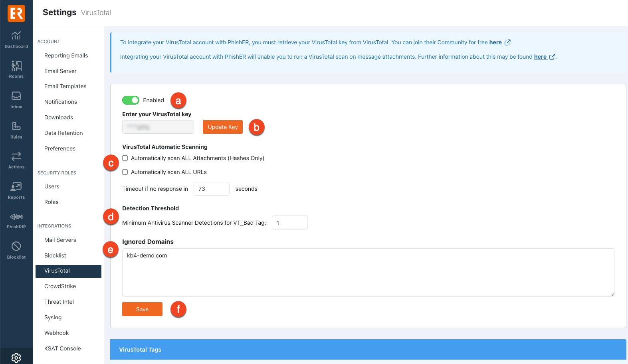Open Preferences settings
Screen dimensions: 628x364
pos(60,148)
